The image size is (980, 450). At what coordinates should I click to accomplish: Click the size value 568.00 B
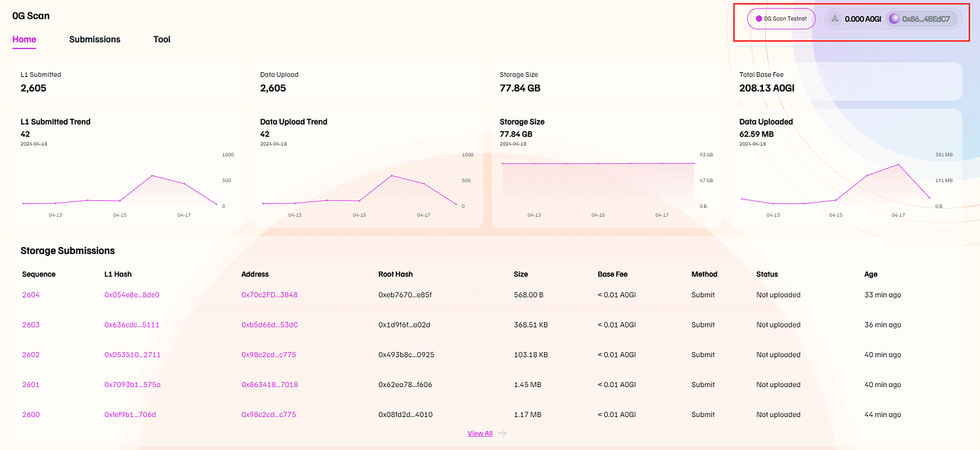pyautogui.click(x=528, y=295)
